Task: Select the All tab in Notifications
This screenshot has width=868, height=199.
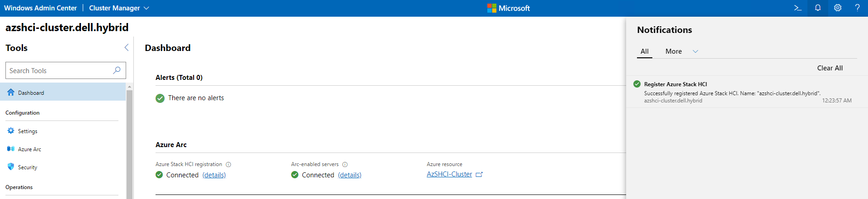Action: 645,51
